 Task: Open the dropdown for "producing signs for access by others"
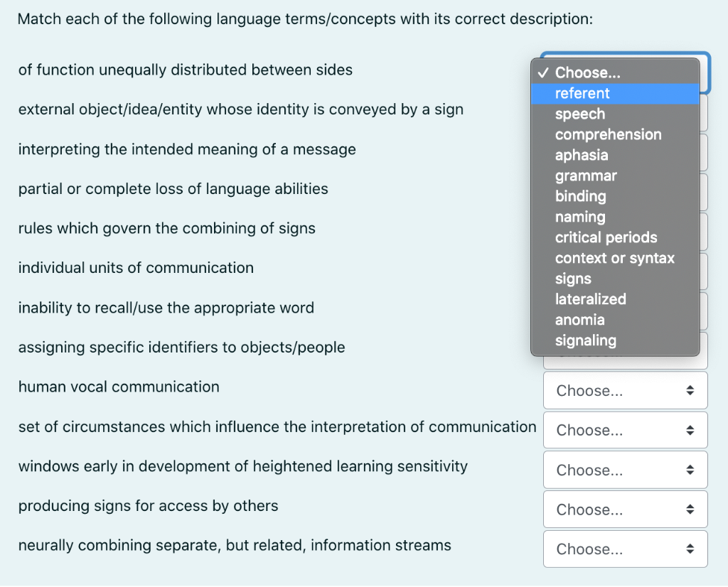(625, 509)
